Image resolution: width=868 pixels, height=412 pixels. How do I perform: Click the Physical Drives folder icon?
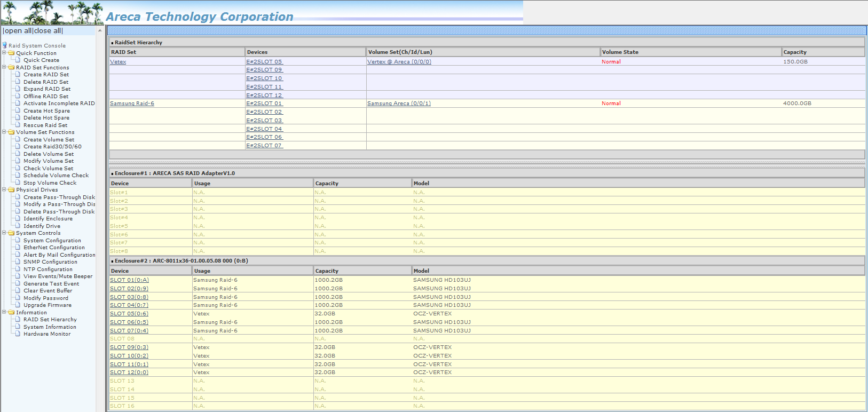[x=11, y=189]
